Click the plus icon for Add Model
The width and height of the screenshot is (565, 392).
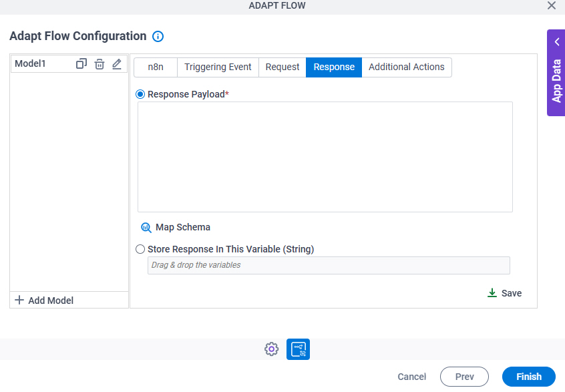[19, 300]
